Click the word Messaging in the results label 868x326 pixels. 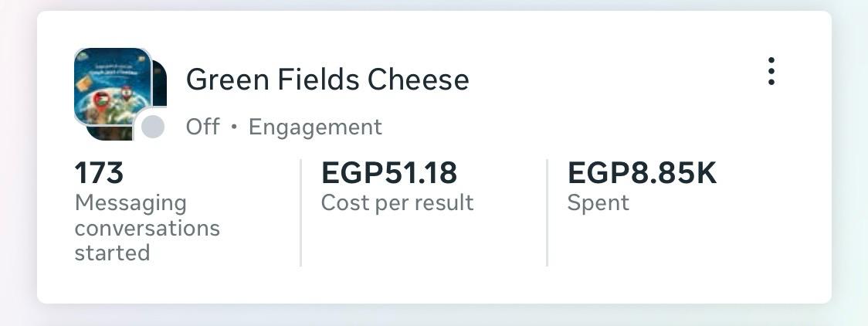131,203
